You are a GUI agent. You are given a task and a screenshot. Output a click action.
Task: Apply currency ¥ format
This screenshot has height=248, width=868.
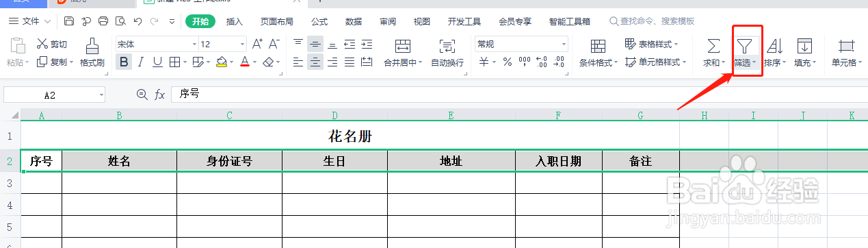484,62
